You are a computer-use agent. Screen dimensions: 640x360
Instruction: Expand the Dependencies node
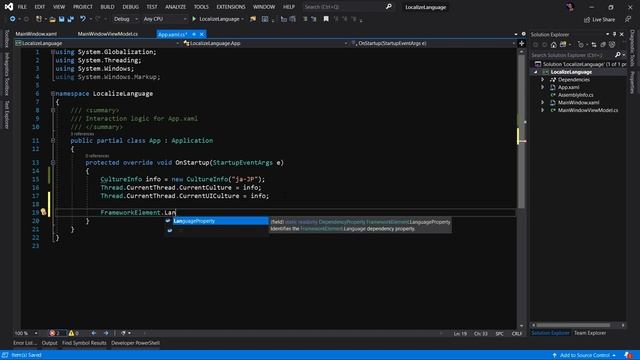pos(542,80)
